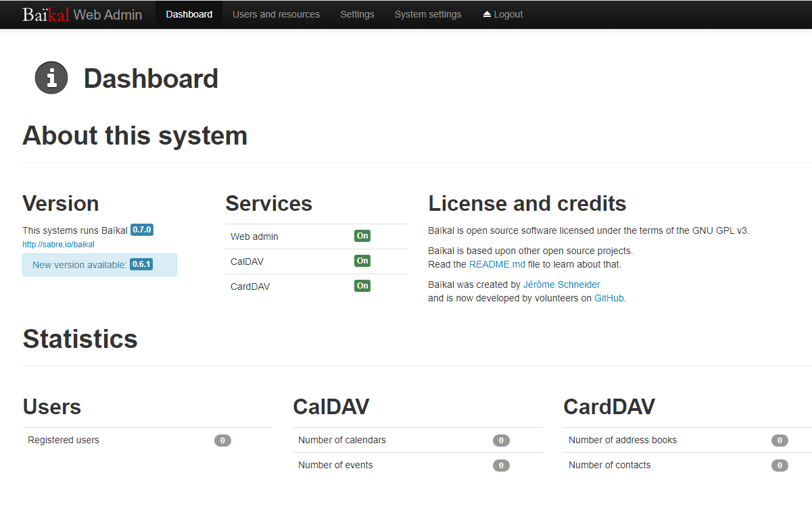Click the Number of contacts count badge
The width and height of the screenshot is (812, 525).
780,466
